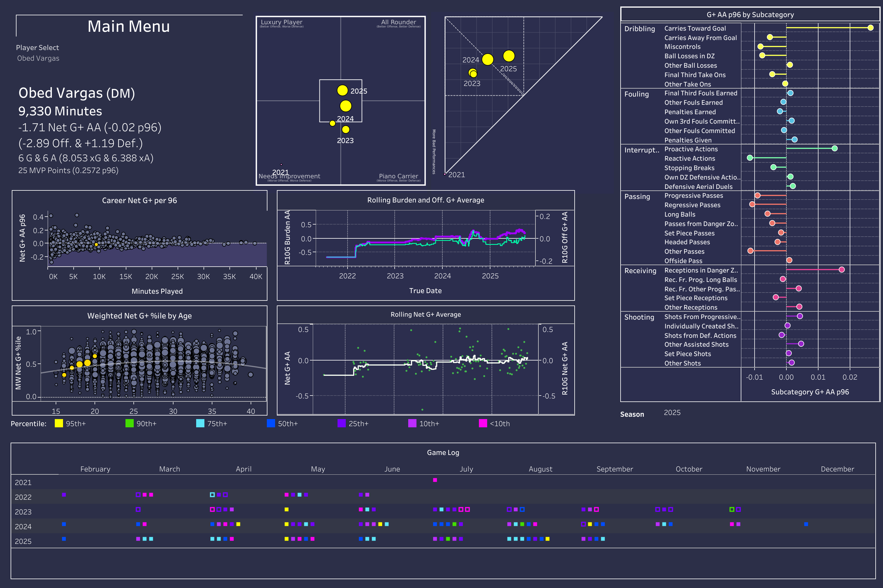Click the green November 2023 game square

[x=731, y=509]
